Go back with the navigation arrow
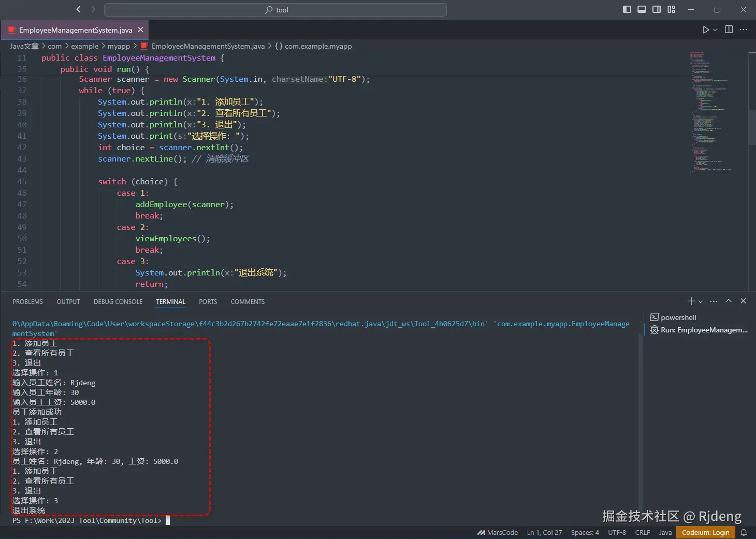The height and width of the screenshot is (539, 756). (79, 9)
